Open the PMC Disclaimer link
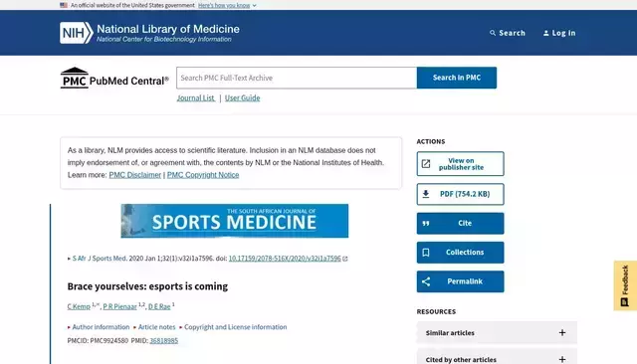The height and width of the screenshot is (364, 637). [x=135, y=175]
